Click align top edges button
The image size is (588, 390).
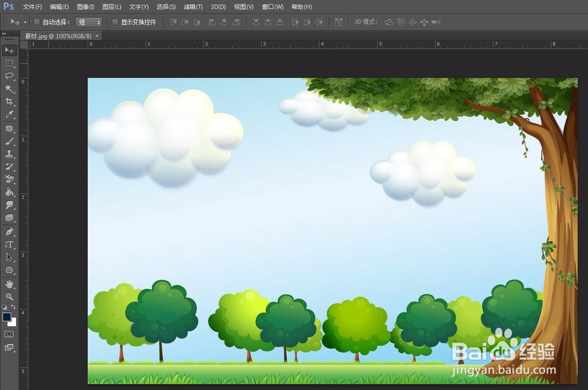tap(173, 22)
